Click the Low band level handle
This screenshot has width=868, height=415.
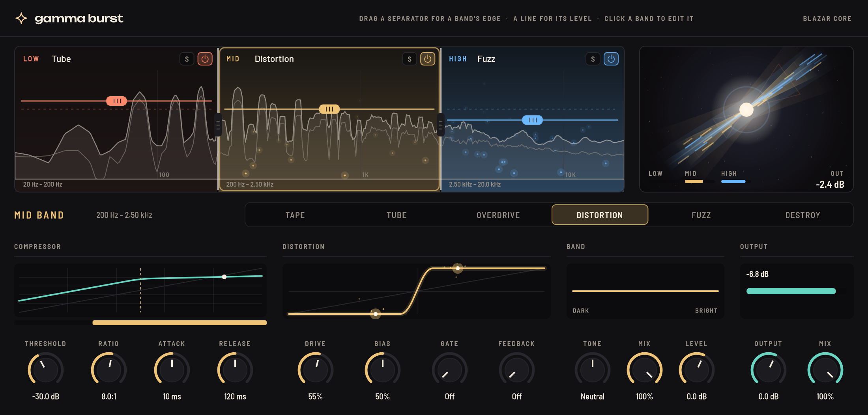click(x=116, y=101)
